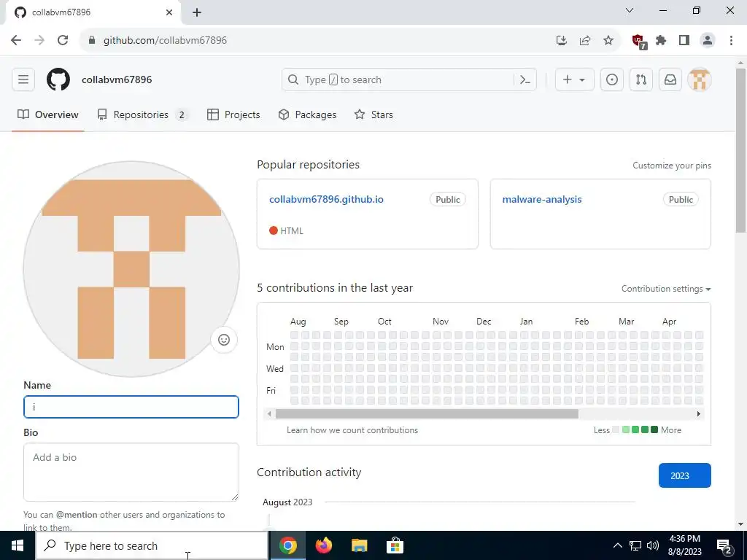This screenshot has width=747, height=560.
Task: Open the uBlock Origin extension icon
Action: [638, 41]
